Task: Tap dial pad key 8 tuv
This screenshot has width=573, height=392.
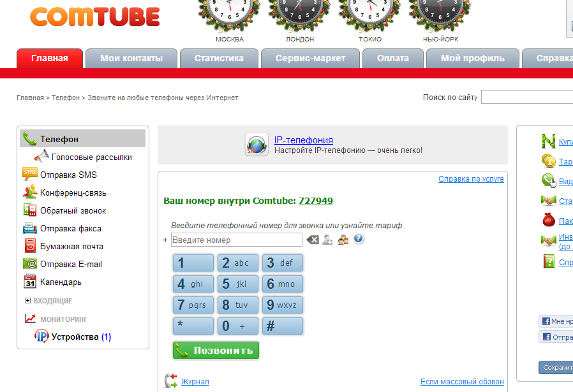Action: pos(238,305)
